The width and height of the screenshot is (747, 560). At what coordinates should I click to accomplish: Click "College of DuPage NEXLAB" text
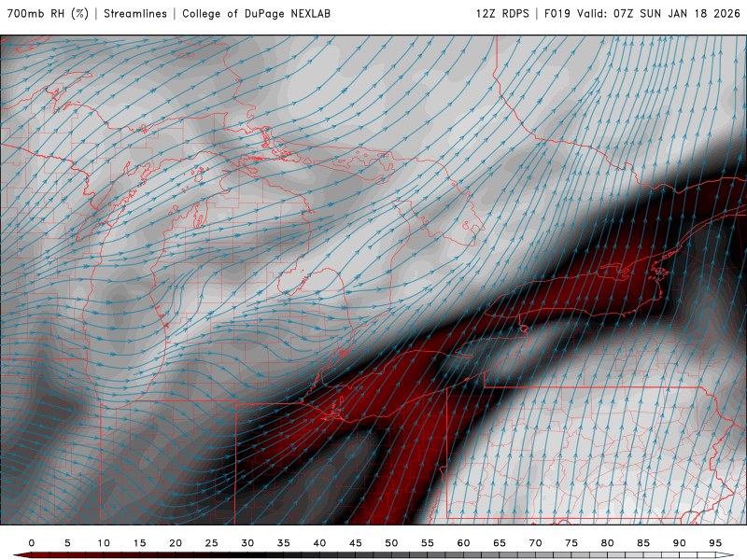coord(256,14)
